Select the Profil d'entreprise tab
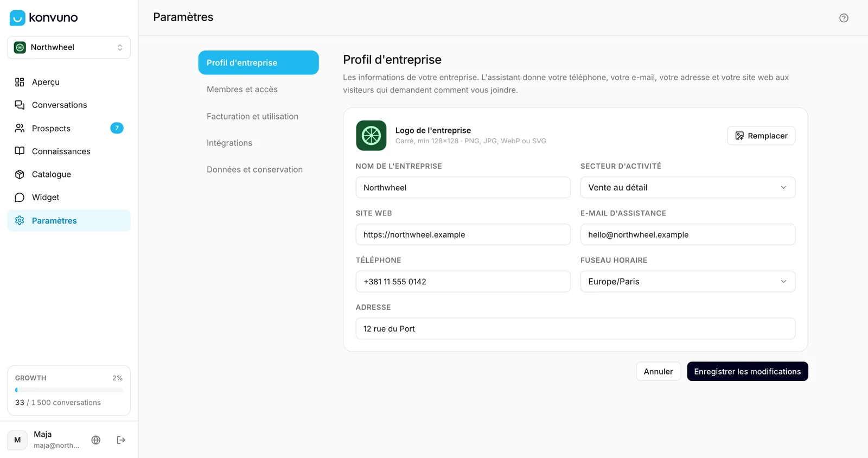This screenshot has width=868, height=458. coord(258,62)
